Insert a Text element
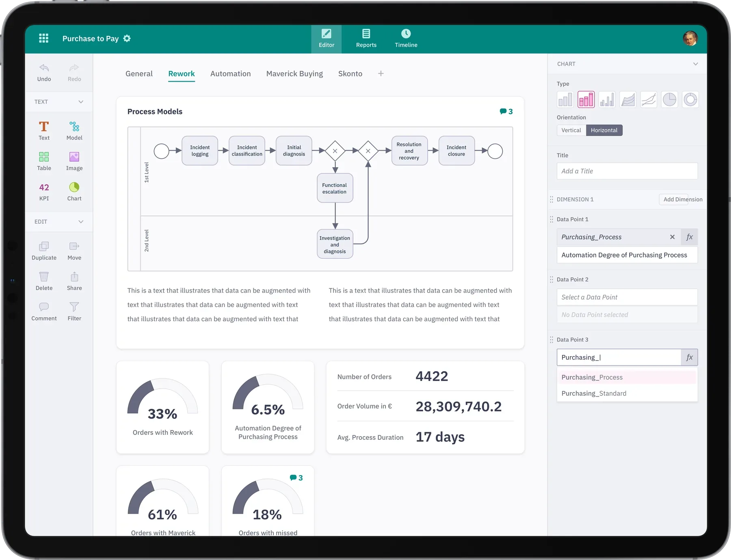Screen dimensions: 731x560 pos(44,131)
